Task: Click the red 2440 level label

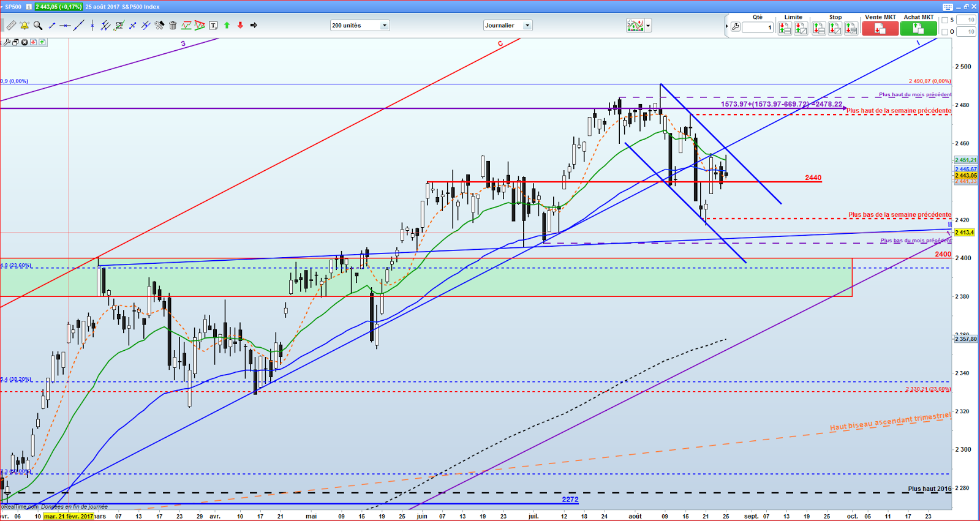Action: click(x=813, y=178)
